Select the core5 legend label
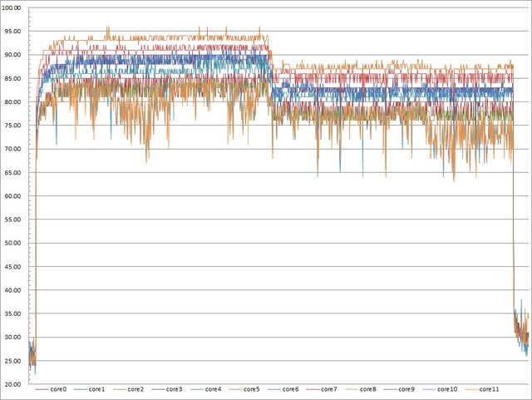The width and height of the screenshot is (532, 400). tap(251, 389)
